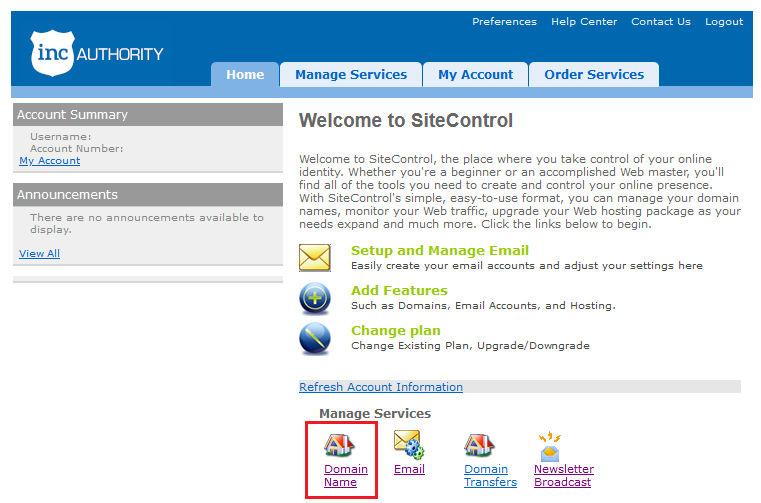Click the Announcements panel header
This screenshot has height=503, width=761.
coord(148,195)
